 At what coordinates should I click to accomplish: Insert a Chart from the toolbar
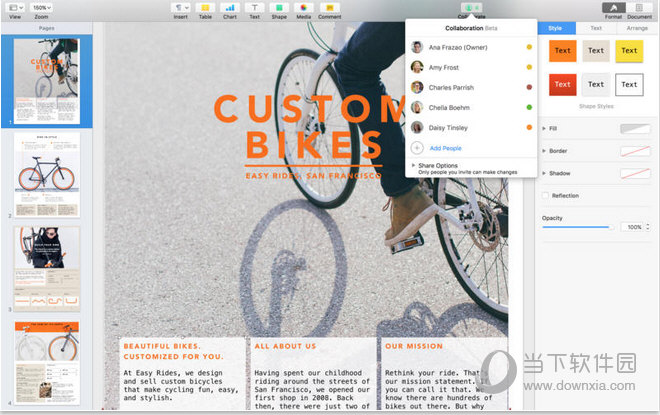[230, 8]
